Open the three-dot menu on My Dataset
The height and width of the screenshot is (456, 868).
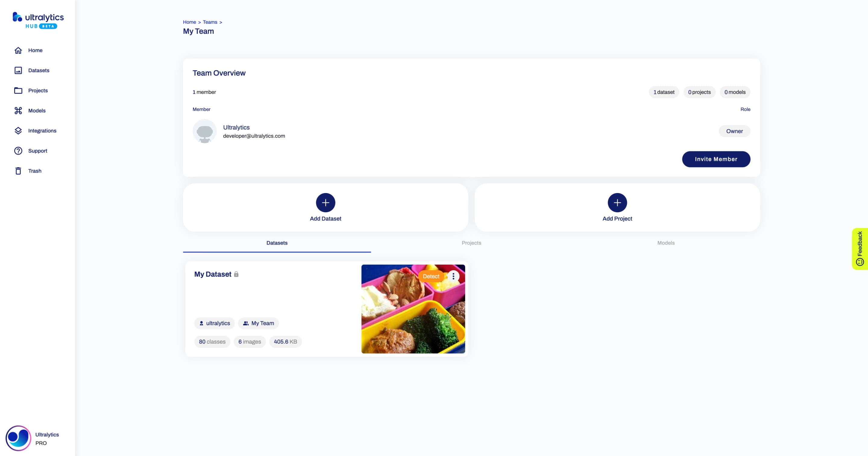454,276
